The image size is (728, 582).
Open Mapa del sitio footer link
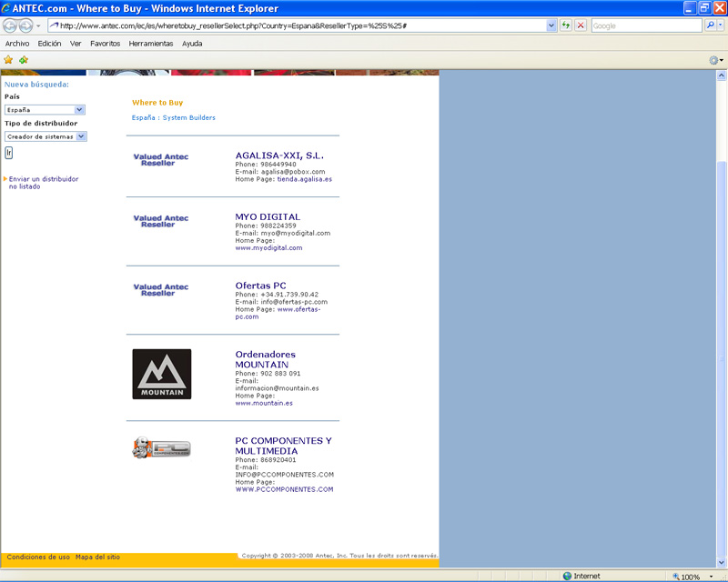coord(97,557)
